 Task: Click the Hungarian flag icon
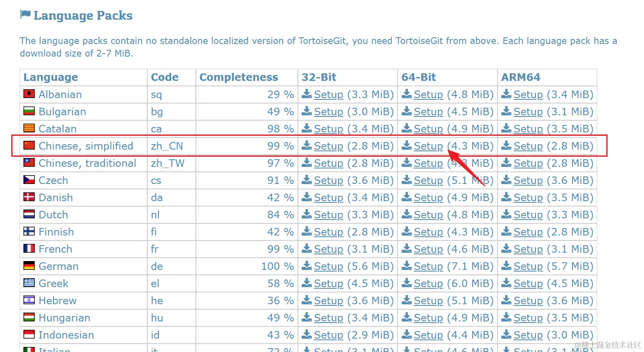click(x=29, y=317)
